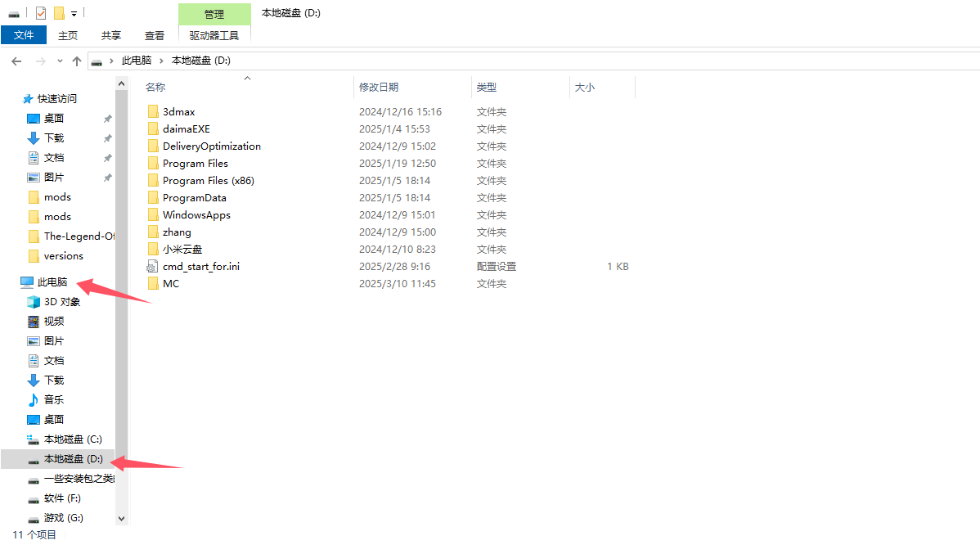Open the 驱动器工具 tab

[214, 35]
